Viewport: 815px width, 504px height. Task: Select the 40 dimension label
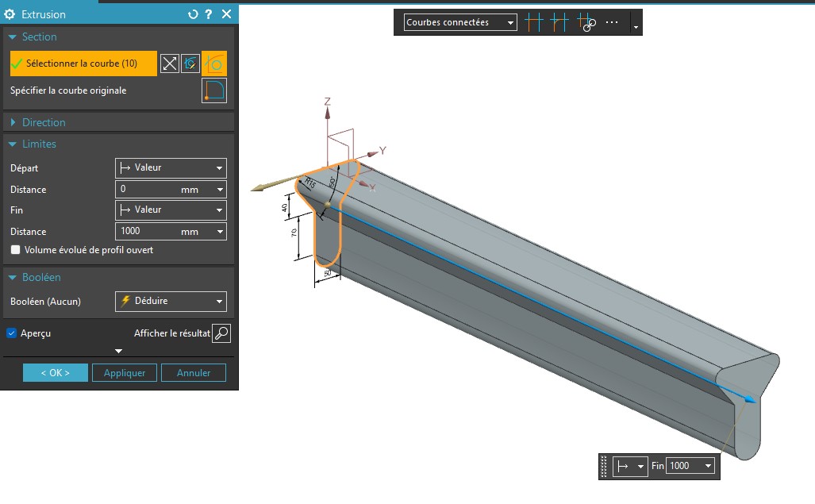pos(284,207)
